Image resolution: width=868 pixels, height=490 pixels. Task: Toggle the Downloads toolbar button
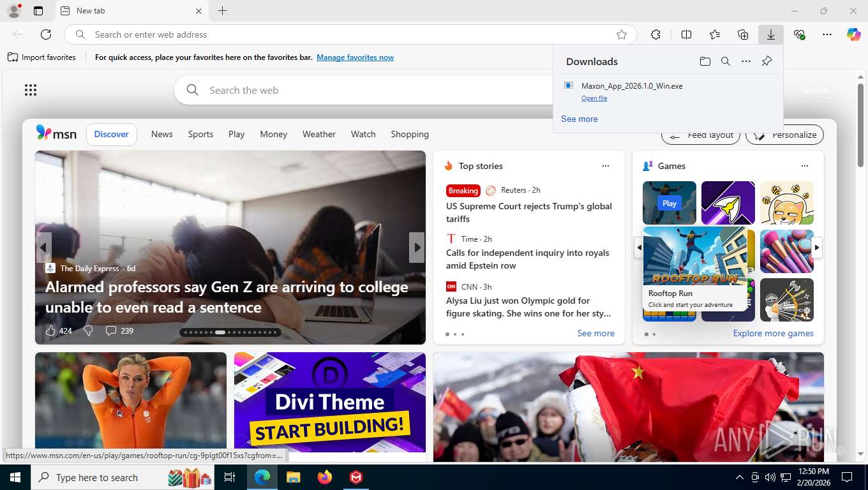pos(771,34)
